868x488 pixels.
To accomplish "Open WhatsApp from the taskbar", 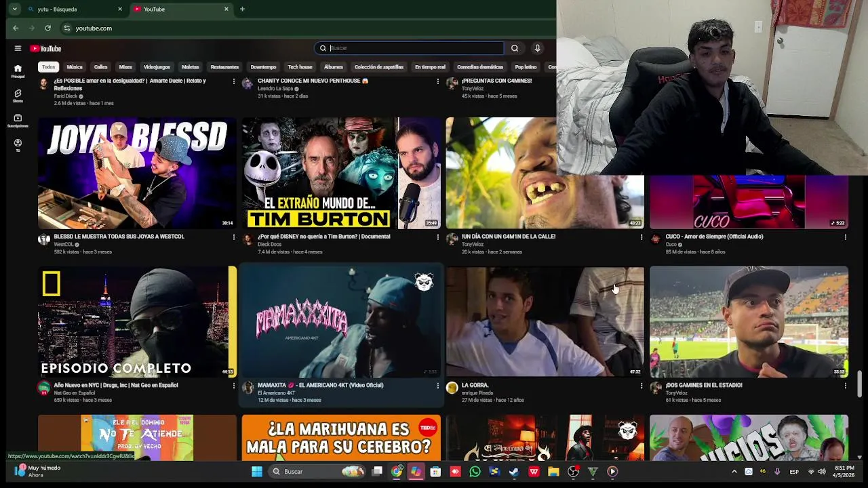I will pyautogui.click(x=475, y=471).
